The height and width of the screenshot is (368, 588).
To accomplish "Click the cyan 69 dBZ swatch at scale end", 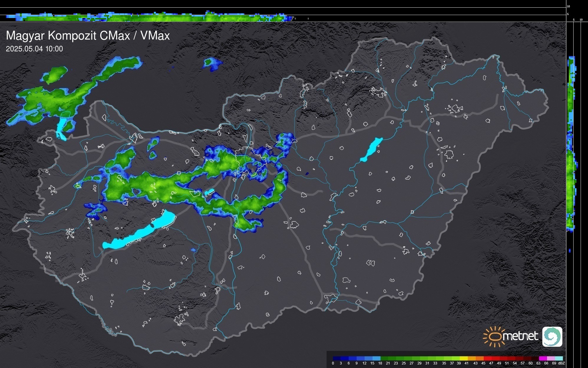I will (559, 358).
